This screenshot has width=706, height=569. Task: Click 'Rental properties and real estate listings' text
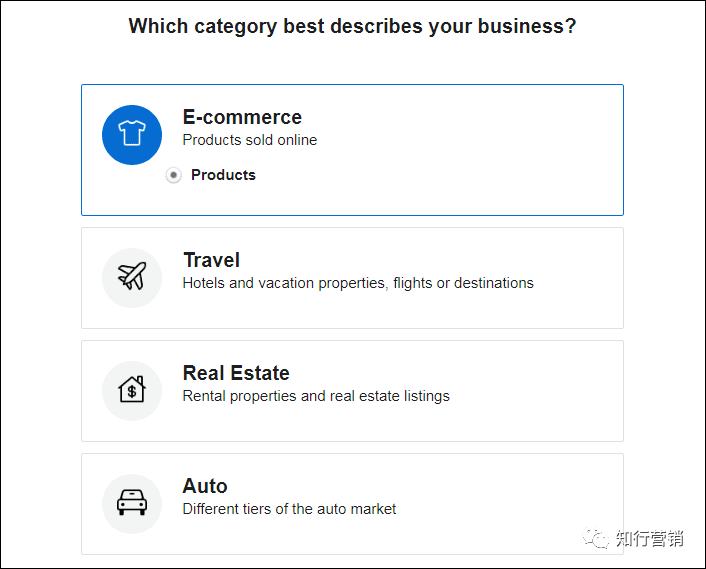(x=316, y=396)
